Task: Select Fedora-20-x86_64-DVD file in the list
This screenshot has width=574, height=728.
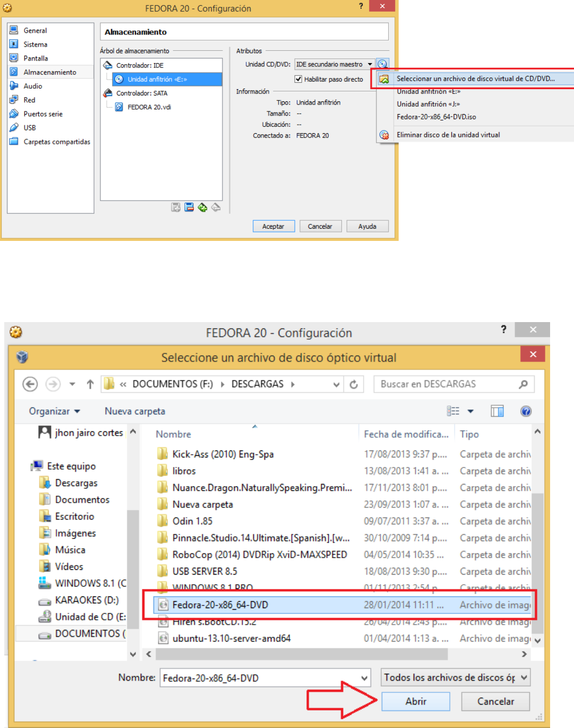Action: 342,605
